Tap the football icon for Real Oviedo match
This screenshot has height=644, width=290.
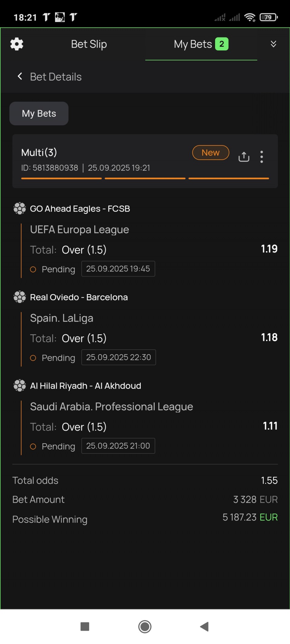click(20, 297)
